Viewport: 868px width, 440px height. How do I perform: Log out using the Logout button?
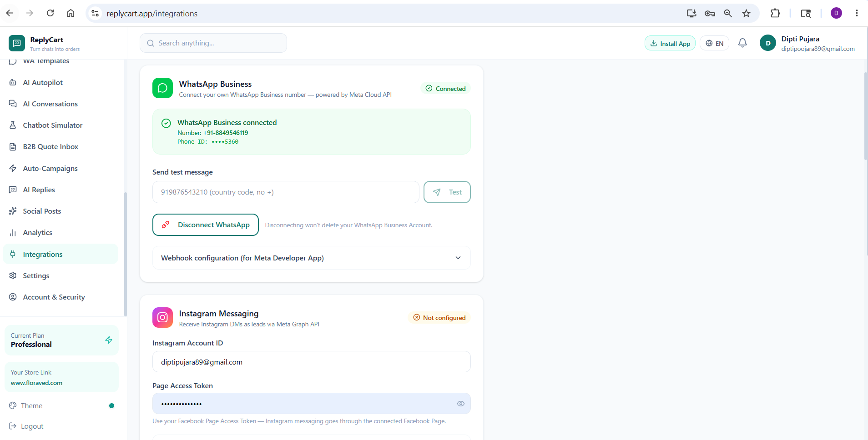(x=26, y=426)
